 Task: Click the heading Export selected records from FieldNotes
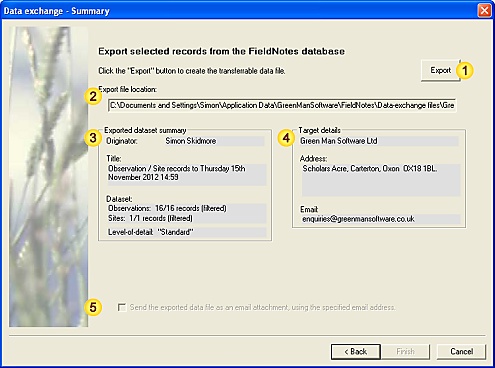point(221,51)
